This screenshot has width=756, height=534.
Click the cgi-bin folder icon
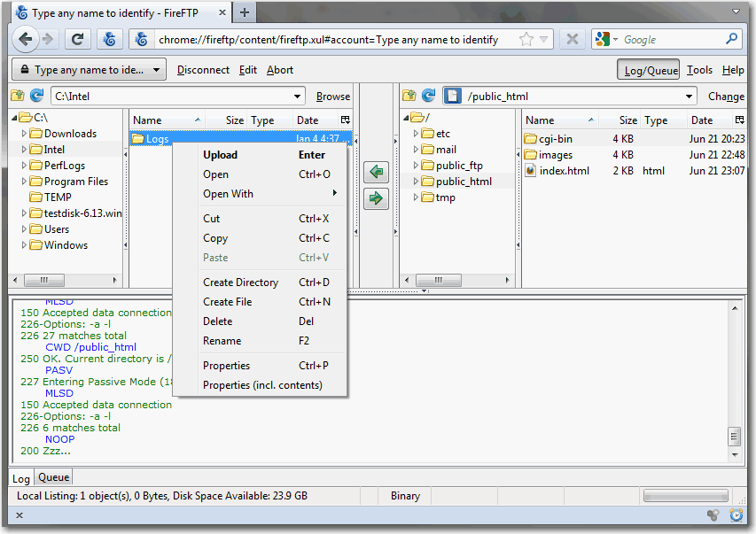pos(530,139)
